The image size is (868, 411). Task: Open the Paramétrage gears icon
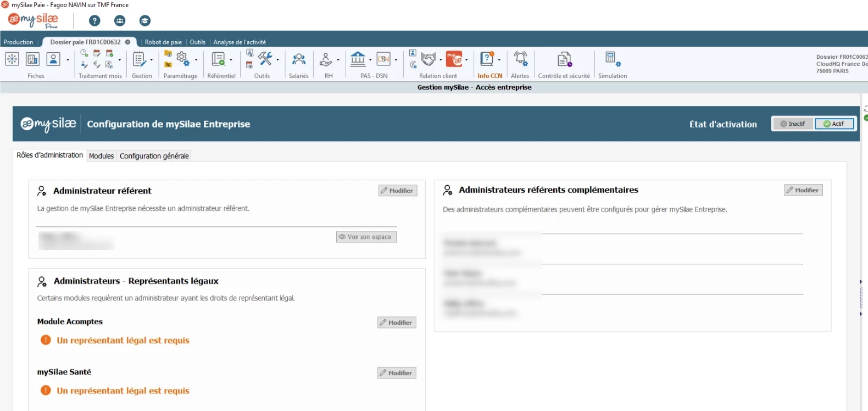point(183,59)
